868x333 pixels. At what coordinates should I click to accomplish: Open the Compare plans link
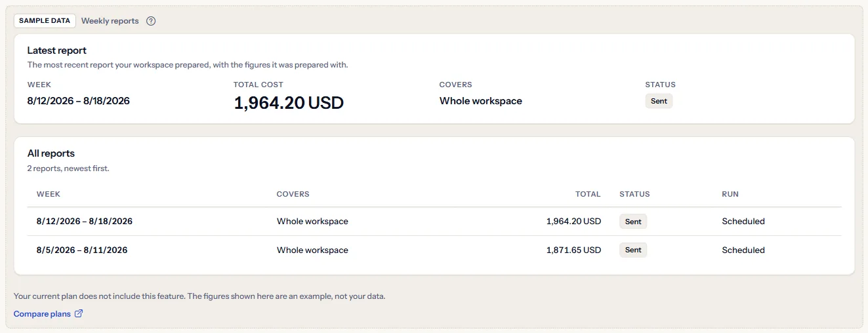tap(48, 314)
